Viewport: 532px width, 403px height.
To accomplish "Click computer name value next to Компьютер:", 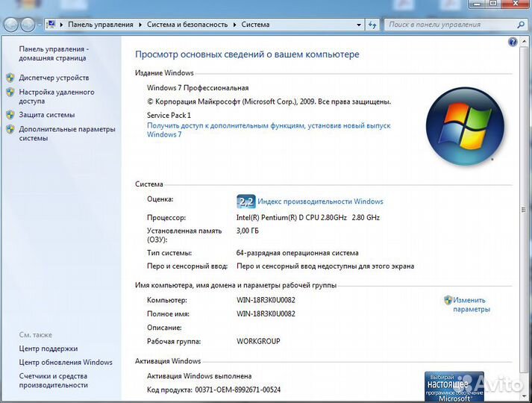I will point(266,300).
